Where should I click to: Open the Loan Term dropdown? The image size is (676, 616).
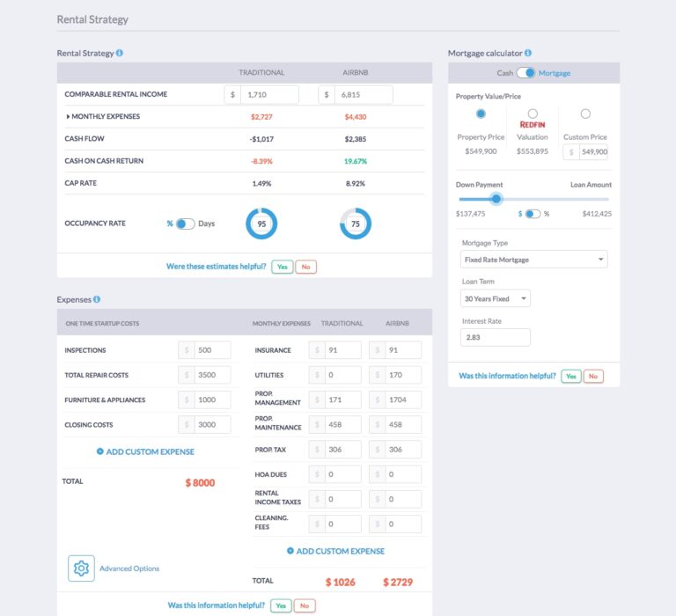coord(496,299)
